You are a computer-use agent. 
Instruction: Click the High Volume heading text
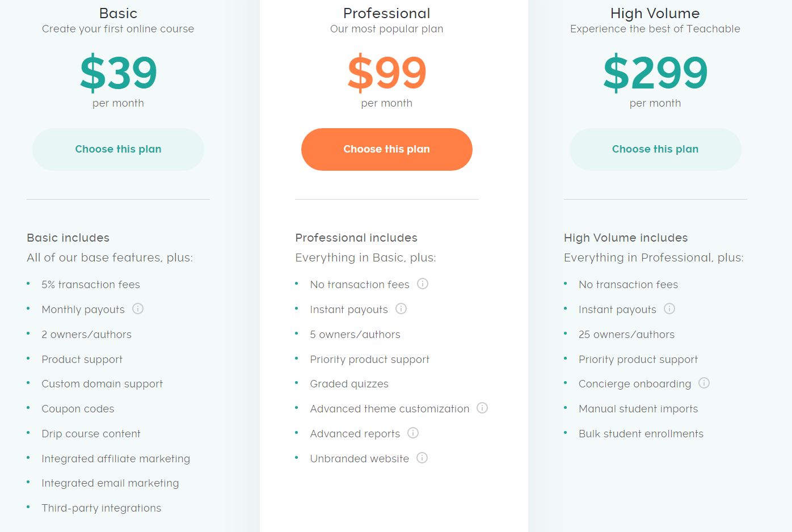pos(655,13)
